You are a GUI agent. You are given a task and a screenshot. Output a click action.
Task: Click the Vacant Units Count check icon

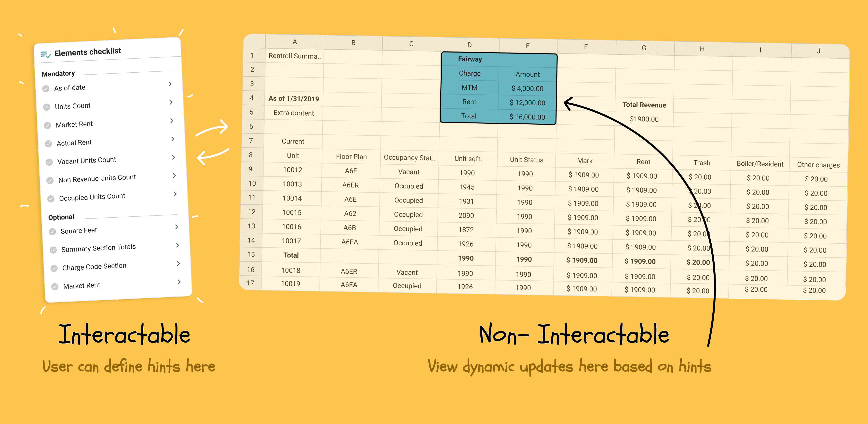(x=49, y=162)
